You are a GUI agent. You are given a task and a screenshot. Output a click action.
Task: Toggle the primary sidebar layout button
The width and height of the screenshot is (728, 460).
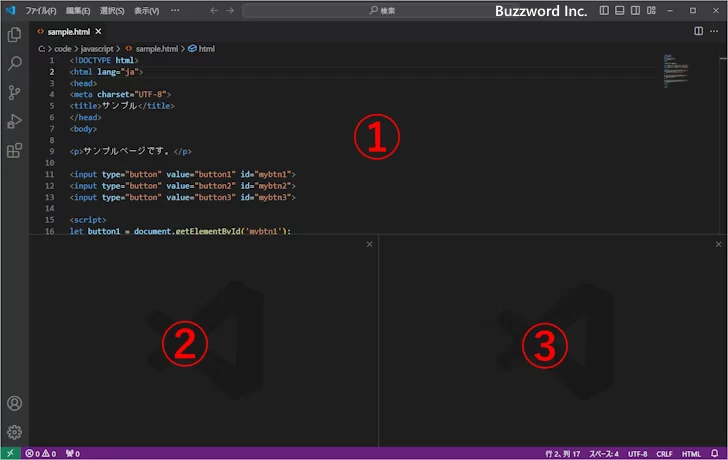click(604, 10)
